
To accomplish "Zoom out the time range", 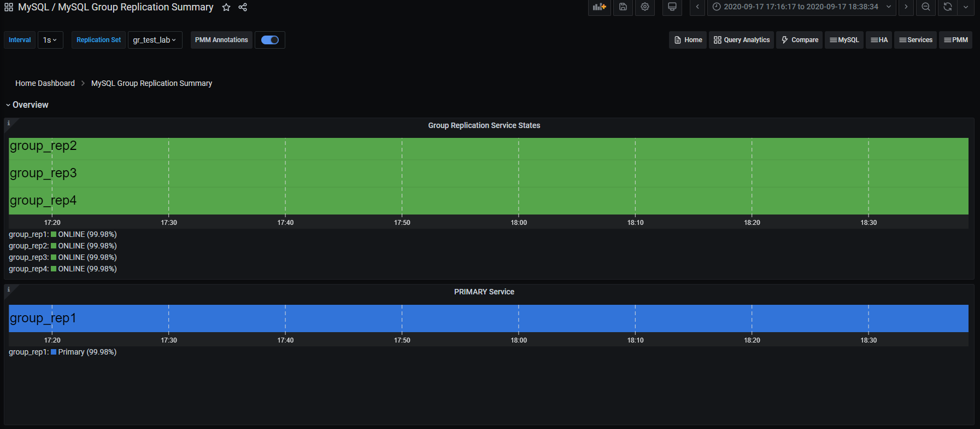I will 925,7.
